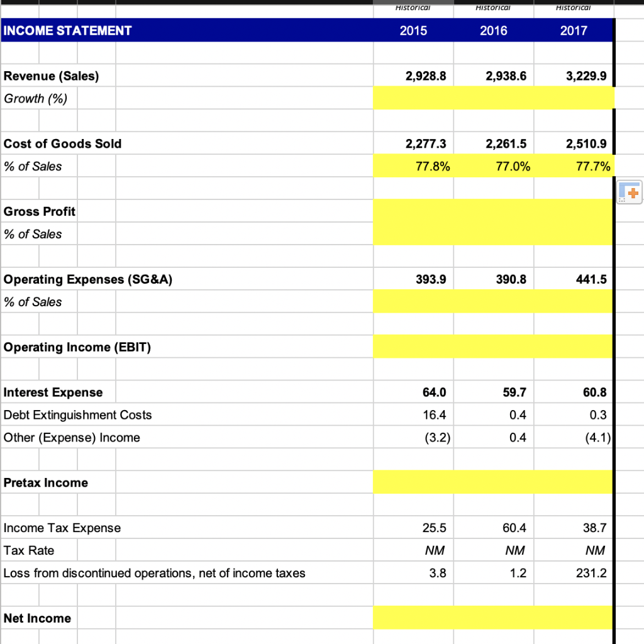Select Operating Expenses (SG&A) label
Viewport: 644px width, 644px height.
coord(88,279)
